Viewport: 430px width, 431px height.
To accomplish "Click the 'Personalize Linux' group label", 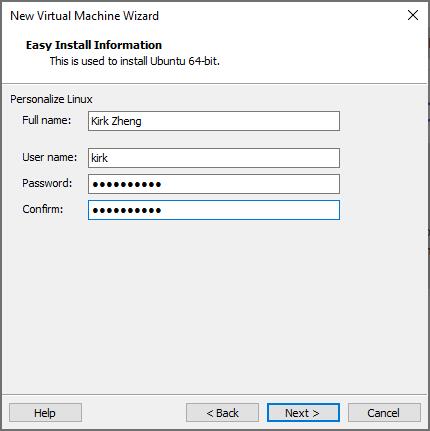I will click(51, 99).
